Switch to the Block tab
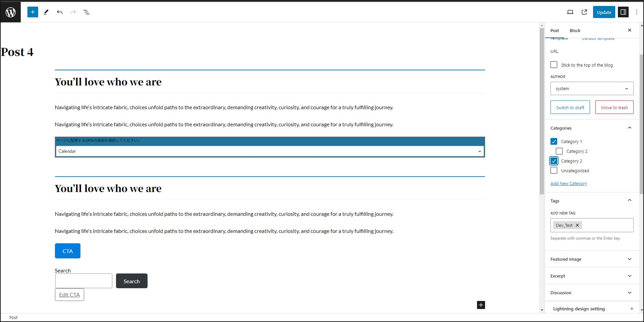 (575, 30)
